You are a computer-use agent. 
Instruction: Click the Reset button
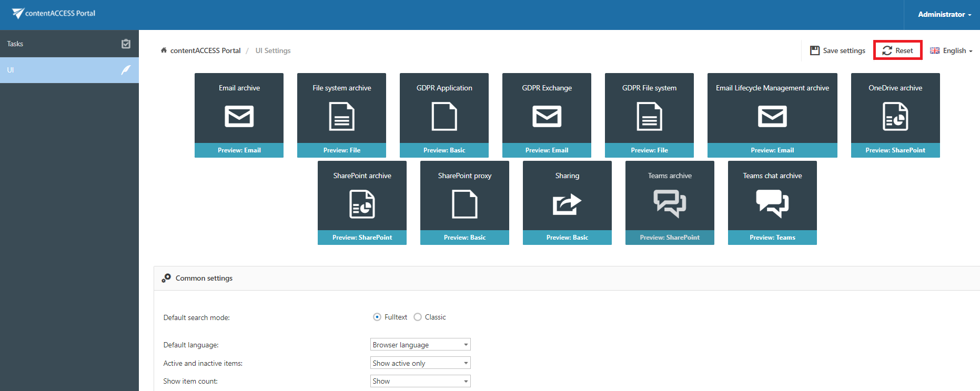pos(897,50)
